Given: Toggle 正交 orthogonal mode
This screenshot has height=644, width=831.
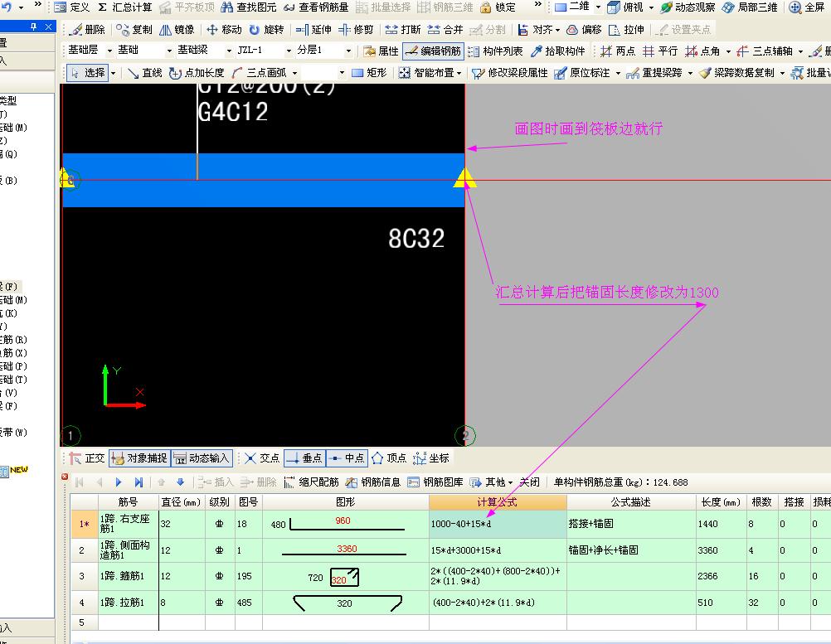Looking at the screenshot, I should [x=87, y=458].
